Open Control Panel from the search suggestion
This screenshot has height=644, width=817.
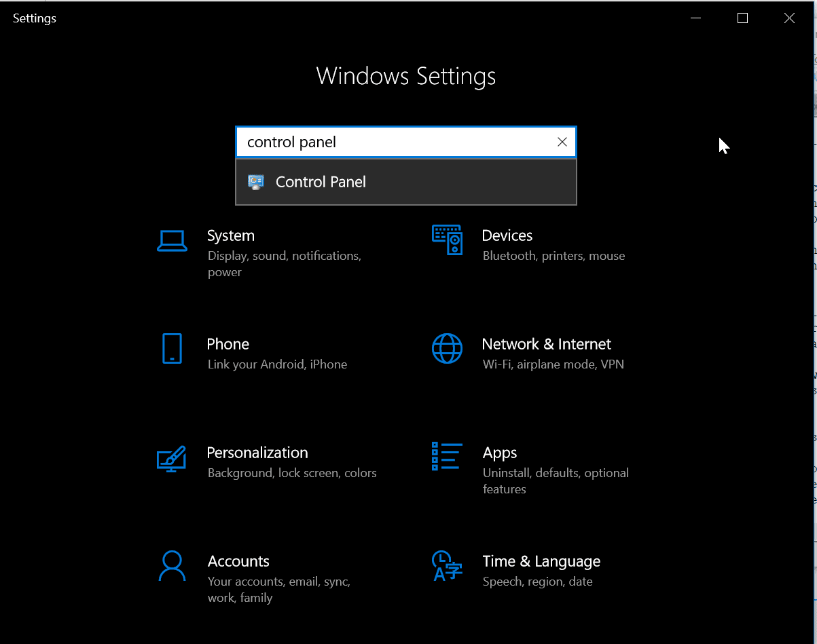[x=319, y=181]
